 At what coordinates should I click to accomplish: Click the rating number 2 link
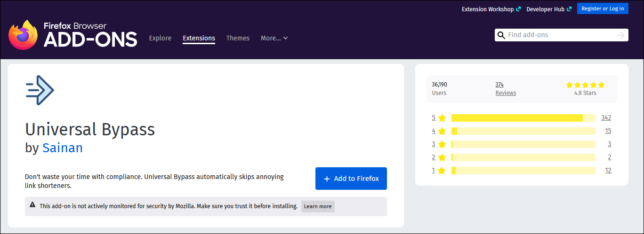coord(434,157)
